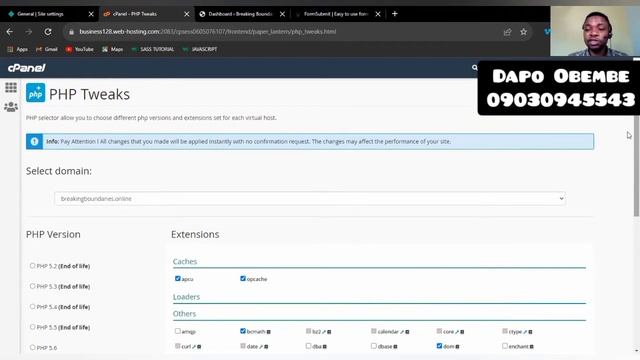Open the Maps bookmark
640x360 pixels.
point(112,49)
